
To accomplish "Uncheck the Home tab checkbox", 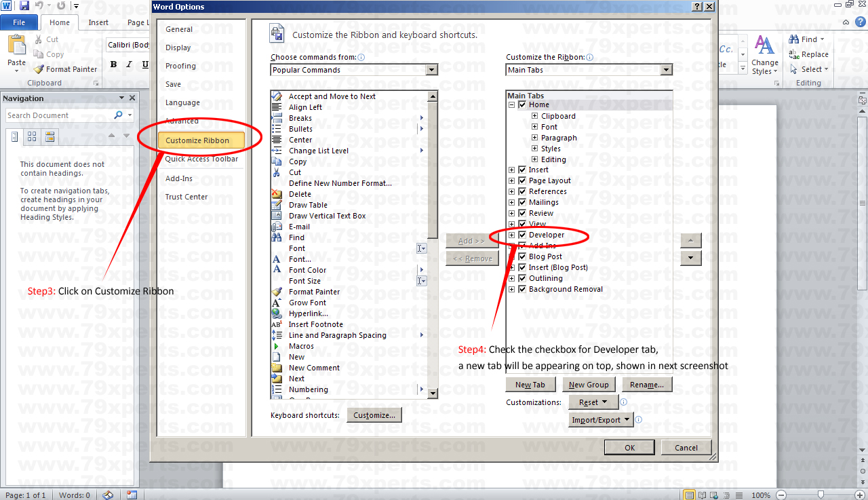I will [522, 104].
